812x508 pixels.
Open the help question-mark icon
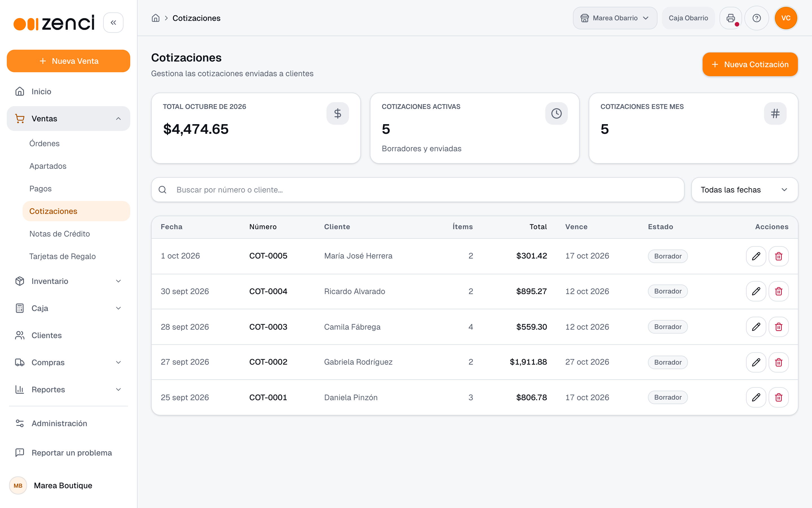coord(756,18)
